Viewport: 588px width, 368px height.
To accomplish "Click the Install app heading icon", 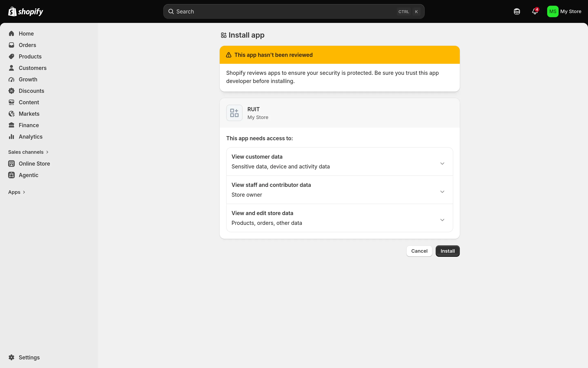I will 224,35.
